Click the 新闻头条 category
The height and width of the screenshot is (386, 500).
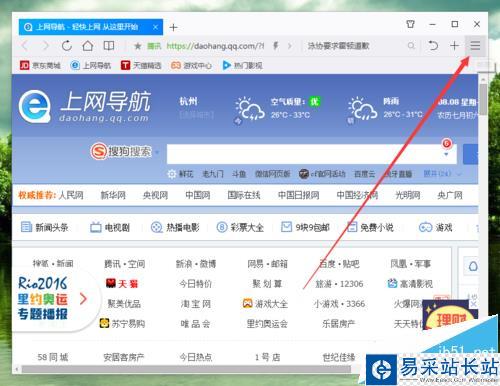click(44, 227)
